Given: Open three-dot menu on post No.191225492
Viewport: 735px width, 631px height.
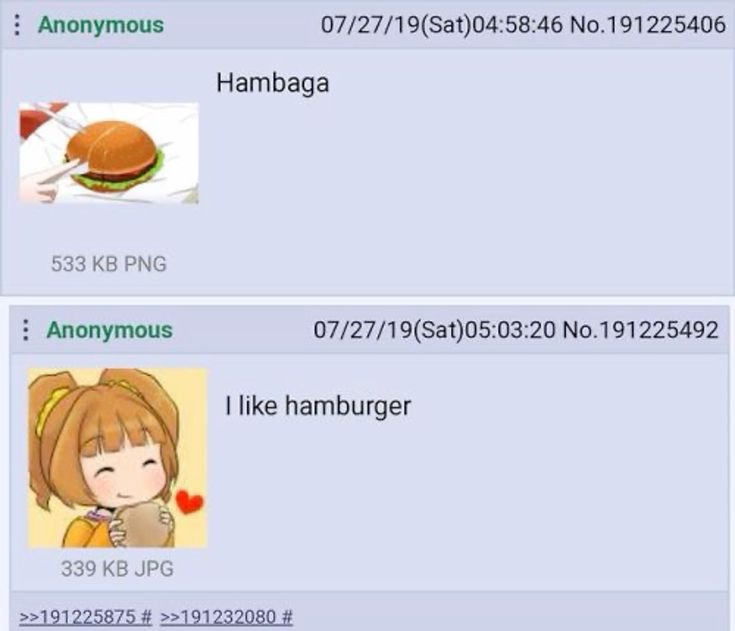Looking at the screenshot, I should (26, 330).
